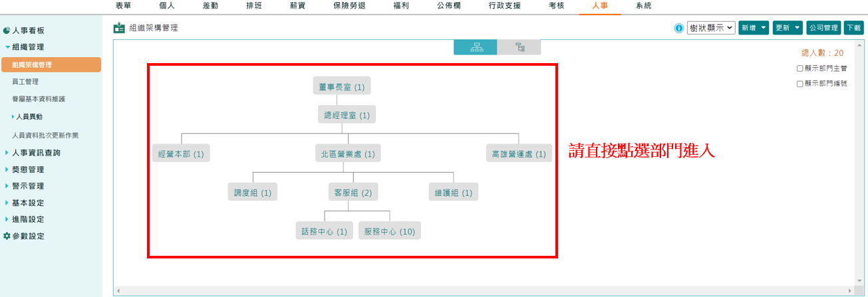Open the 考核 top menu
The width and height of the screenshot is (868, 297).
(x=557, y=5)
